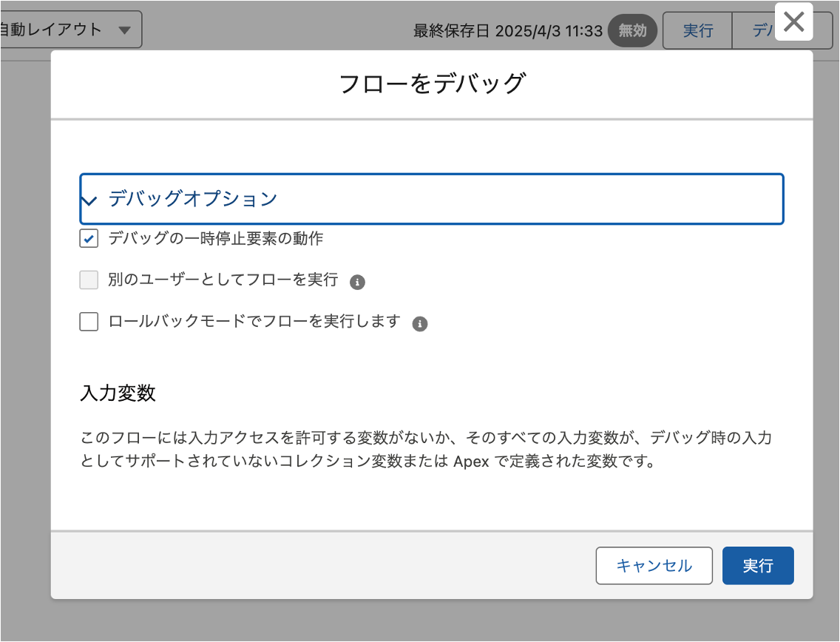Viewport: 840px width, 642px height.
Task: Click the 入力変数 section heading
Action: [118, 393]
